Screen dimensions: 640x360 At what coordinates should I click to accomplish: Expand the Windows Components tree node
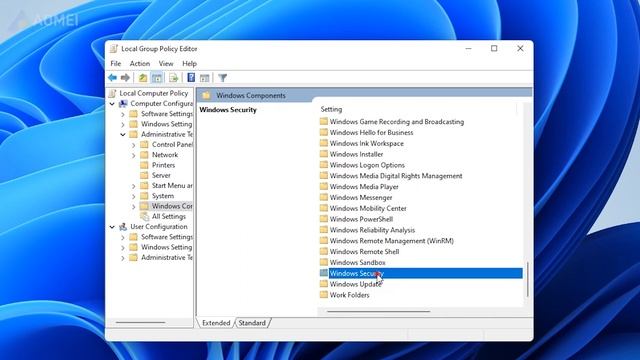point(133,207)
